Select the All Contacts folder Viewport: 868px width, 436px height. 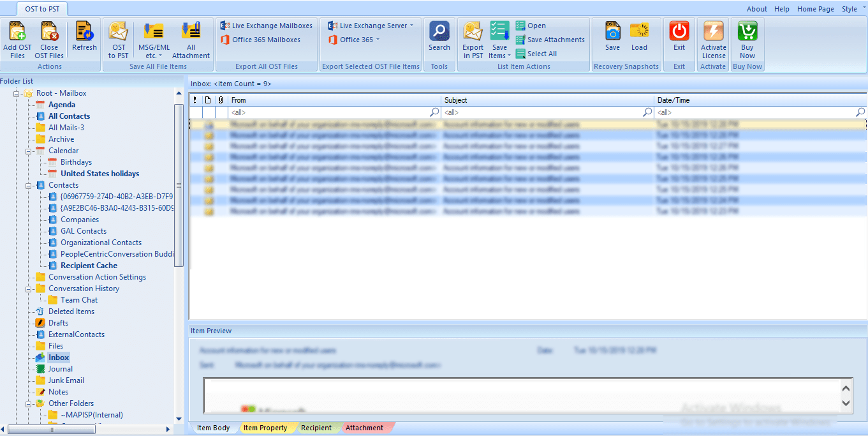pos(69,116)
